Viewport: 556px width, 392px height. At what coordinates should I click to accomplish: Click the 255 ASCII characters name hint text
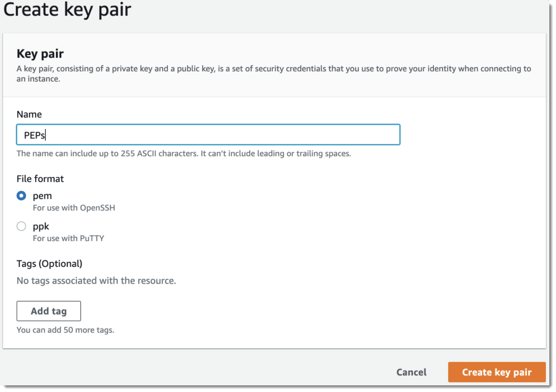[184, 154]
